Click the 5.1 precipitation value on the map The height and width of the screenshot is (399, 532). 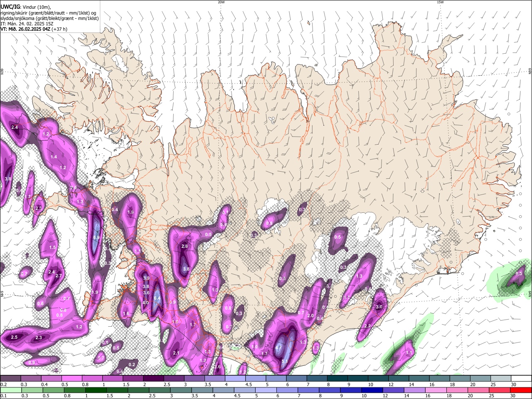point(285,361)
